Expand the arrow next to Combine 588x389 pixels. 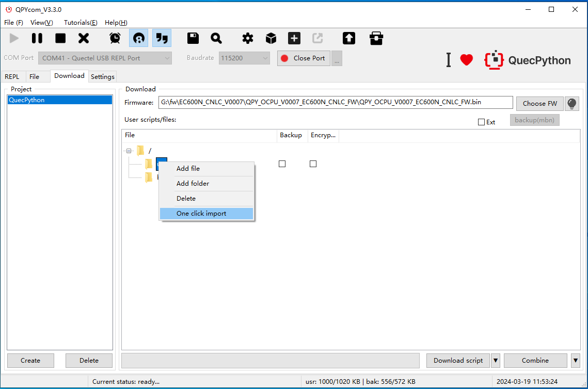point(576,361)
